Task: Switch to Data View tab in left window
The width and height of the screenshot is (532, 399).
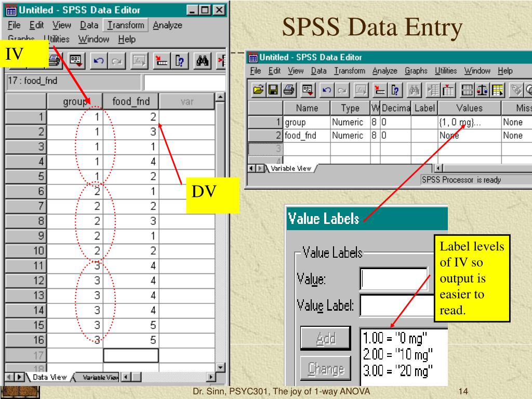Action: pyautogui.click(x=49, y=377)
